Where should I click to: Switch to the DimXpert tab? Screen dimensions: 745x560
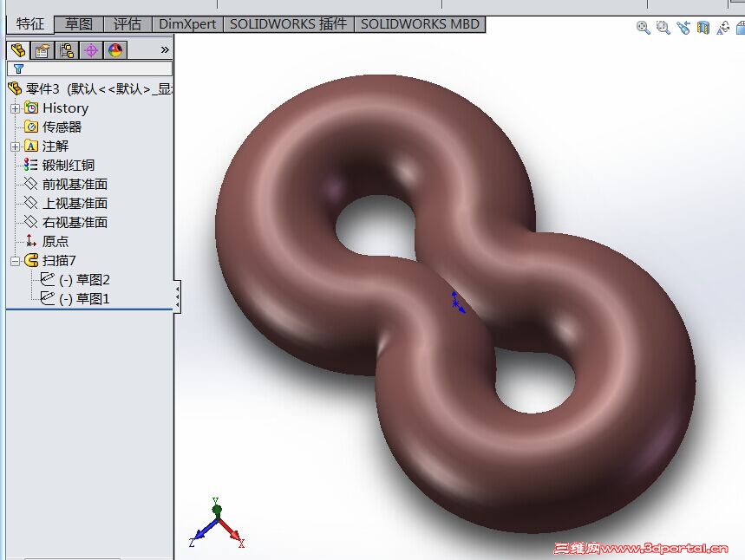187,23
